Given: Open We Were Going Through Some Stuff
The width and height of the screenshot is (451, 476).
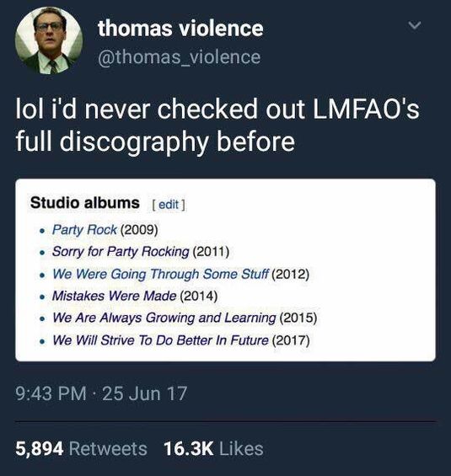Looking at the screenshot, I should pos(161,274).
